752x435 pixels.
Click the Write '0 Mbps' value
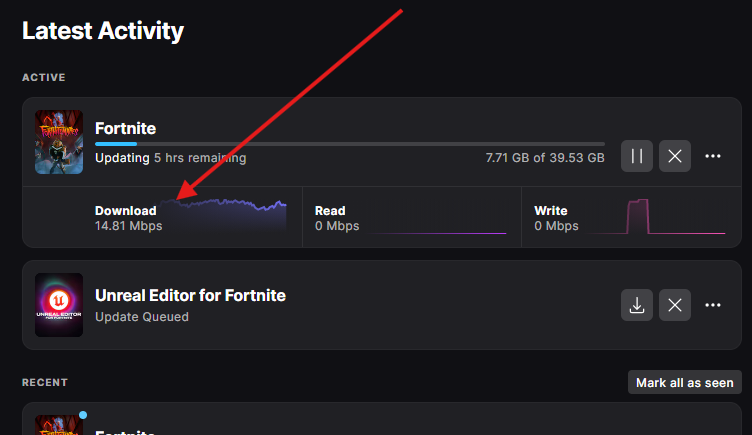tap(556, 226)
